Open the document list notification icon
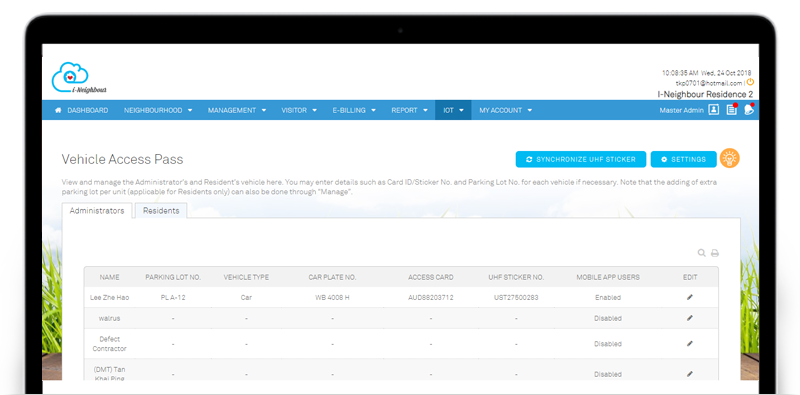 coord(732,110)
